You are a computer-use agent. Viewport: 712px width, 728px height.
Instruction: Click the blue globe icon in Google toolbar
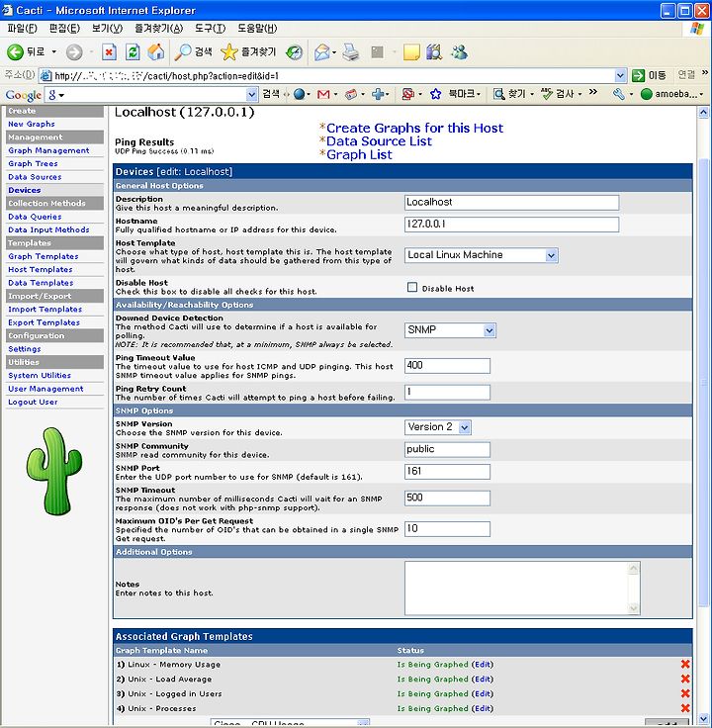coord(300,94)
